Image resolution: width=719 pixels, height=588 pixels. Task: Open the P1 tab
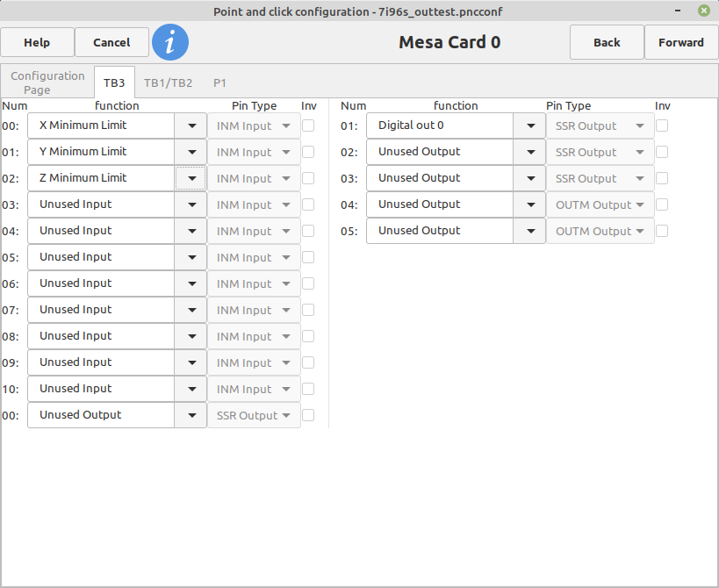point(219,83)
